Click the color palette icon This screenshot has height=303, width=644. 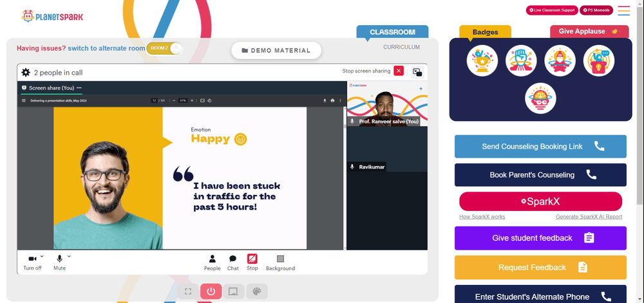tap(257, 291)
